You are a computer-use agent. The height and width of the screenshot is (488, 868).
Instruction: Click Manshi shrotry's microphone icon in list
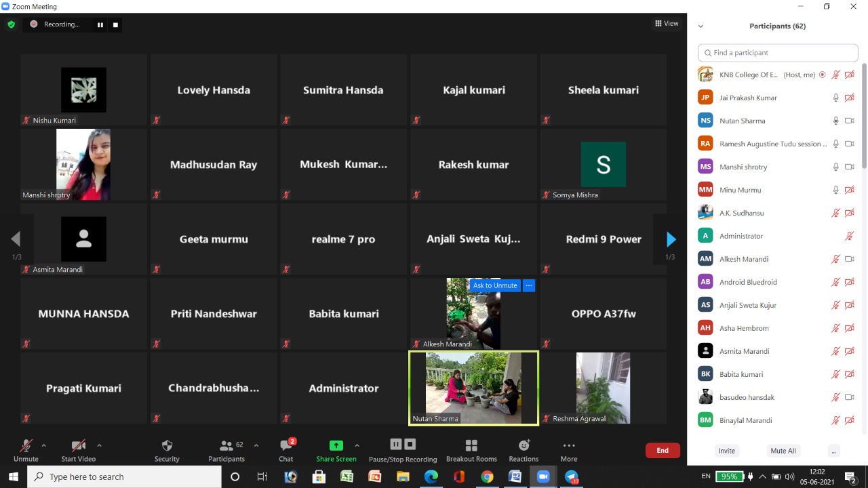point(836,167)
